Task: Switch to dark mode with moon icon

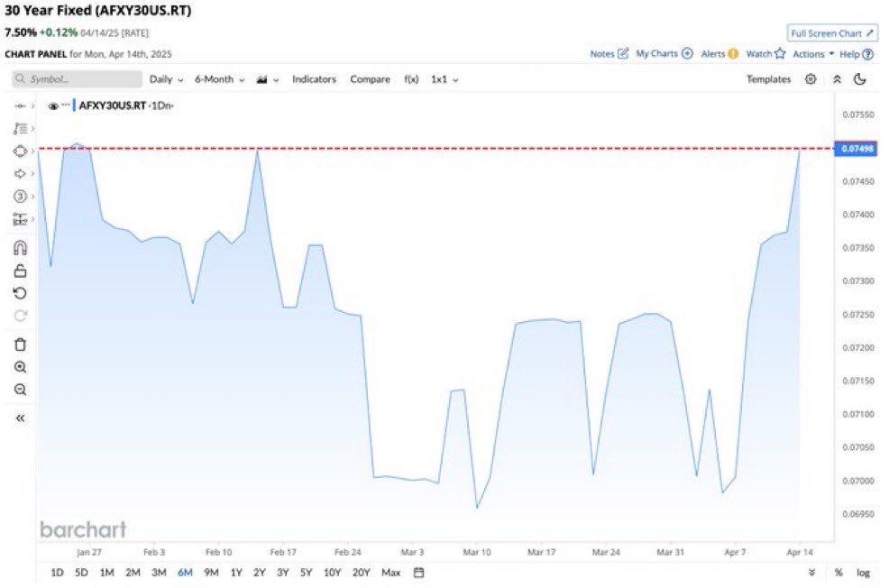Action: (x=860, y=79)
